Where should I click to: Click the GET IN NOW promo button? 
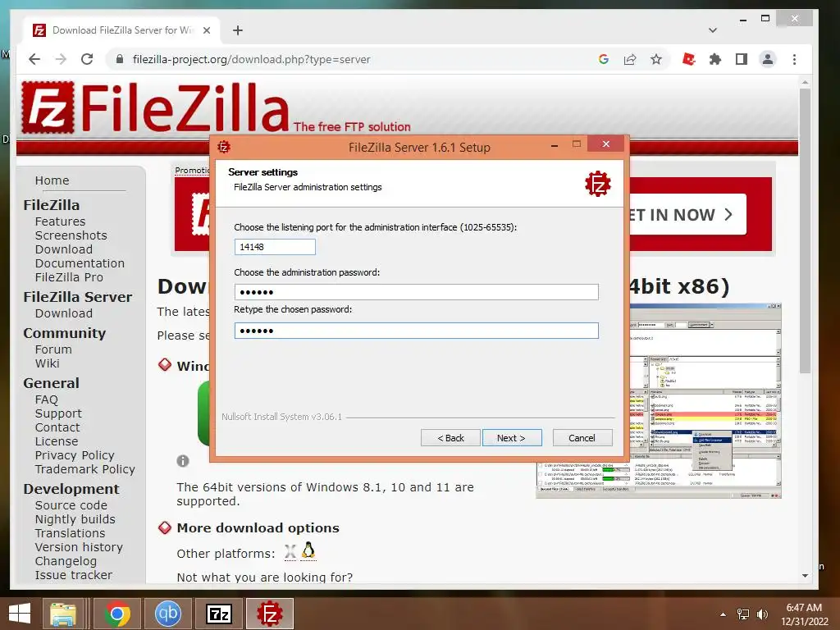688,215
